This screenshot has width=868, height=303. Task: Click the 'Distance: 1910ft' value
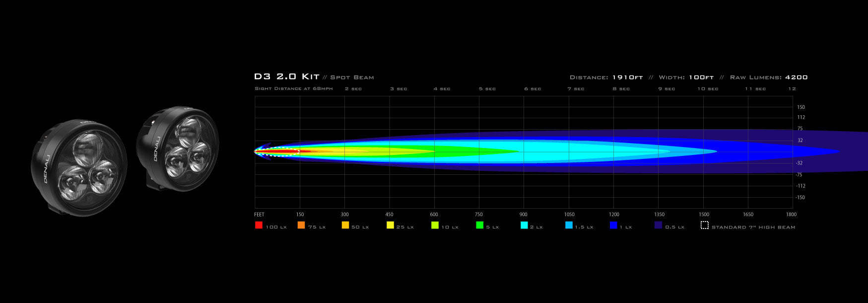tap(606, 77)
